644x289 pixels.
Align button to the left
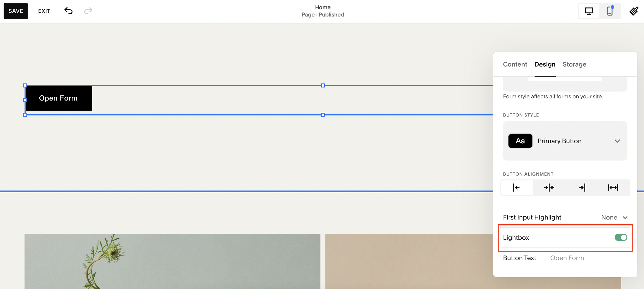pyautogui.click(x=516, y=187)
